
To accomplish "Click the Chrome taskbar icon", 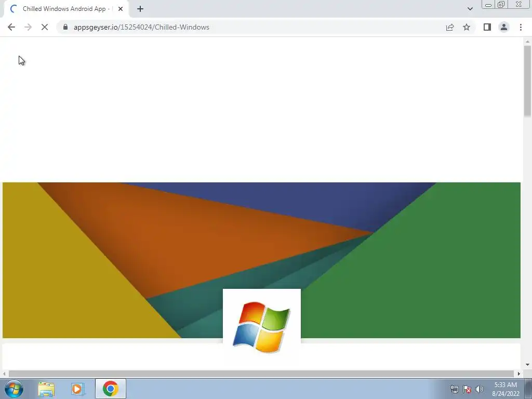I will pyautogui.click(x=110, y=389).
